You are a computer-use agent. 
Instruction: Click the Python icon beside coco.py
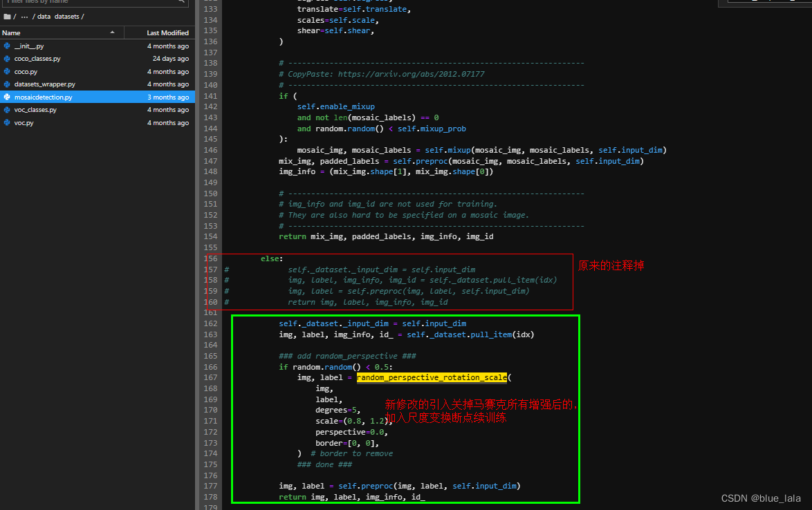tap(7, 71)
